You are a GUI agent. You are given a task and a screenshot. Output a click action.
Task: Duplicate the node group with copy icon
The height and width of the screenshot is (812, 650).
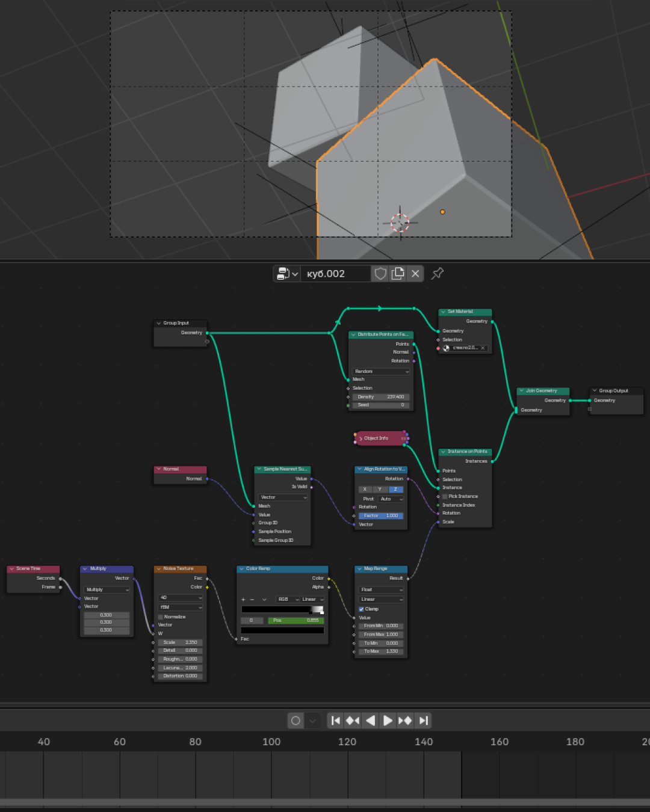(x=398, y=274)
